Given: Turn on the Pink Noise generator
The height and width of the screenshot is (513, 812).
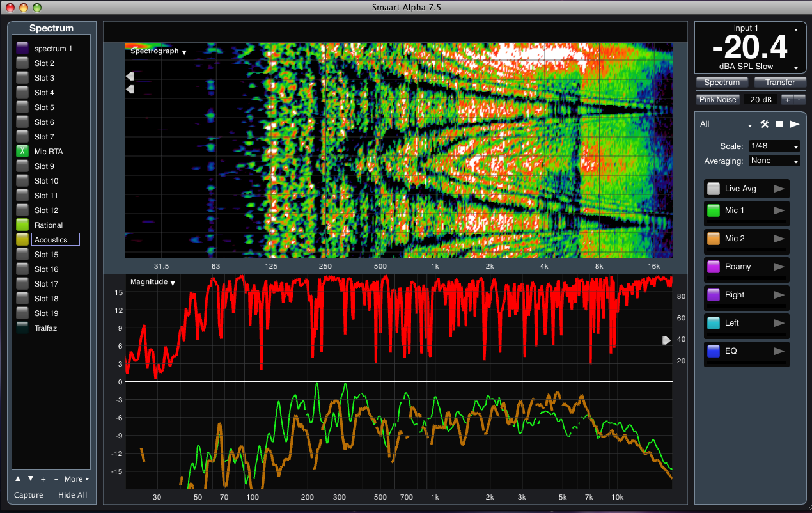Looking at the screenshot, I should 718,100.
